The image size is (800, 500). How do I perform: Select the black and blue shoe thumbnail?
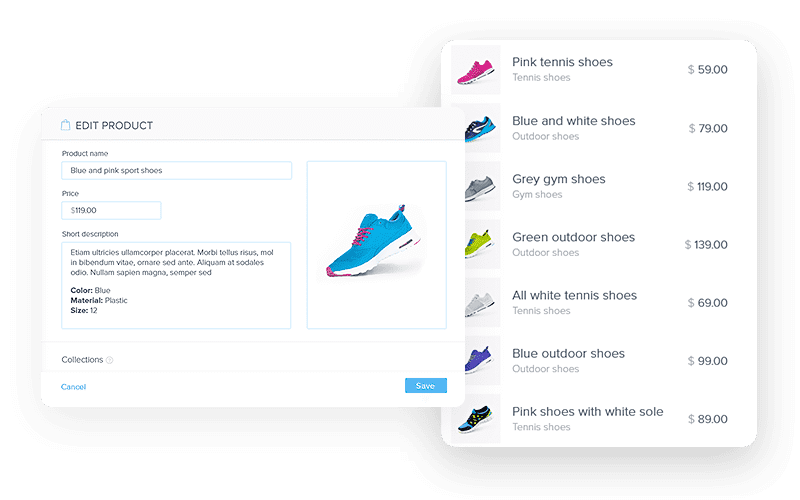click(x=476, y=419)
